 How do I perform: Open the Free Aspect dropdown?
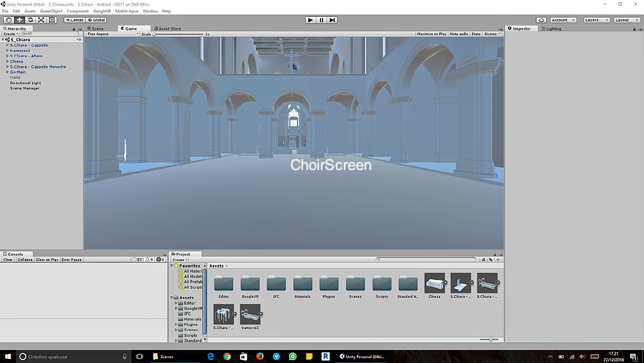113,34
